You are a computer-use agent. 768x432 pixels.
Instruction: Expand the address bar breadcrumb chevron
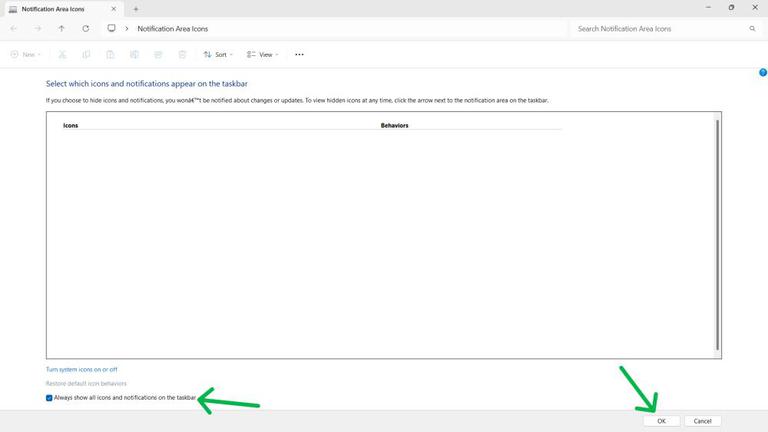pos(127,29)
